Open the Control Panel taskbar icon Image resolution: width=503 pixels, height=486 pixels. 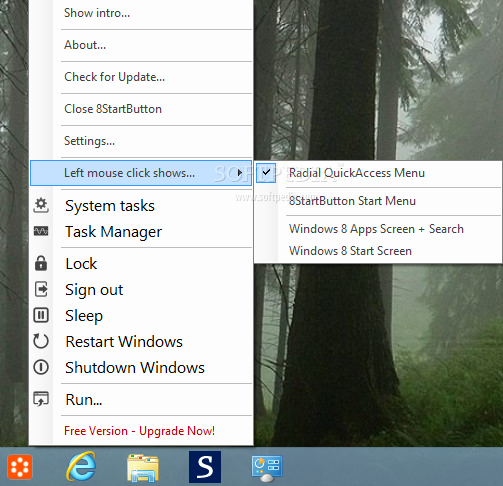(267, 468)
